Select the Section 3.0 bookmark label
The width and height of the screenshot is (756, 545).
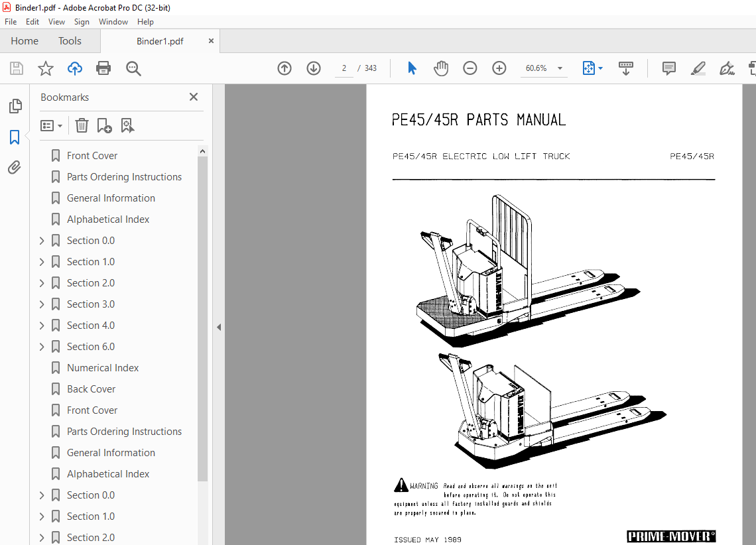(91, 304)
